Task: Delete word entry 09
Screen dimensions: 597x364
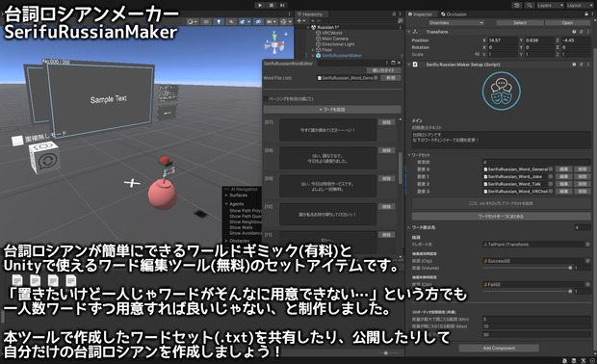Action: point(386,178)
